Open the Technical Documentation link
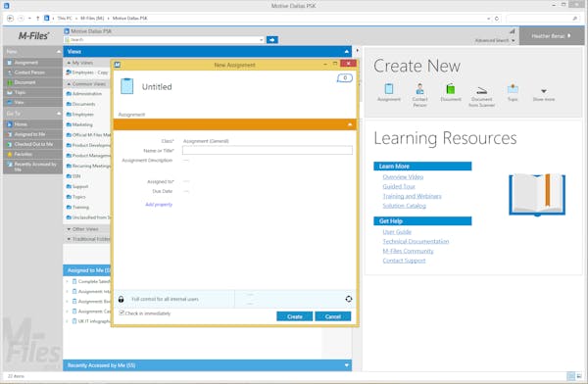 coord(416,241)
